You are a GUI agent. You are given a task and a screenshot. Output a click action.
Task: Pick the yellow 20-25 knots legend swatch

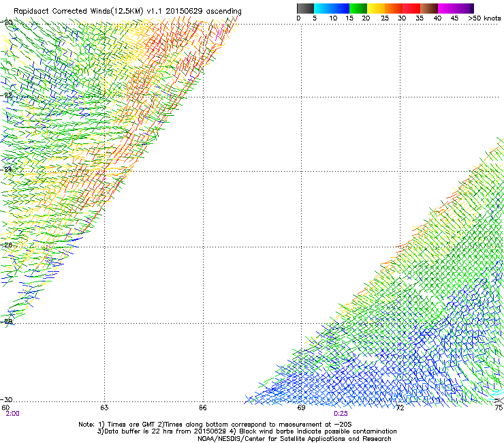pos(376,8)
